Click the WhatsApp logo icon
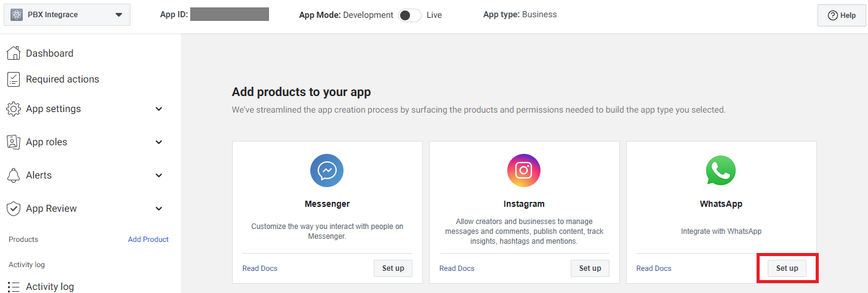 point(721,171)
